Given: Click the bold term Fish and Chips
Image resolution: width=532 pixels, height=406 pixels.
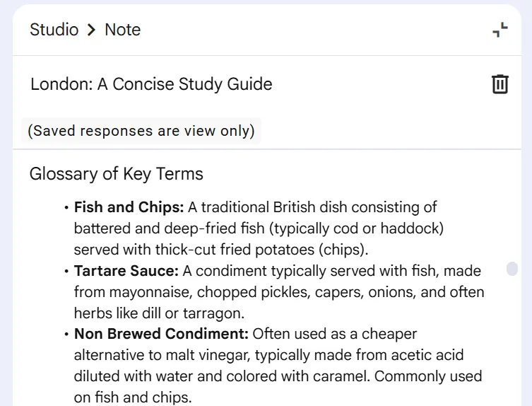Looking at the screenshot, I should pyautogui.click(x=129, y=207).
